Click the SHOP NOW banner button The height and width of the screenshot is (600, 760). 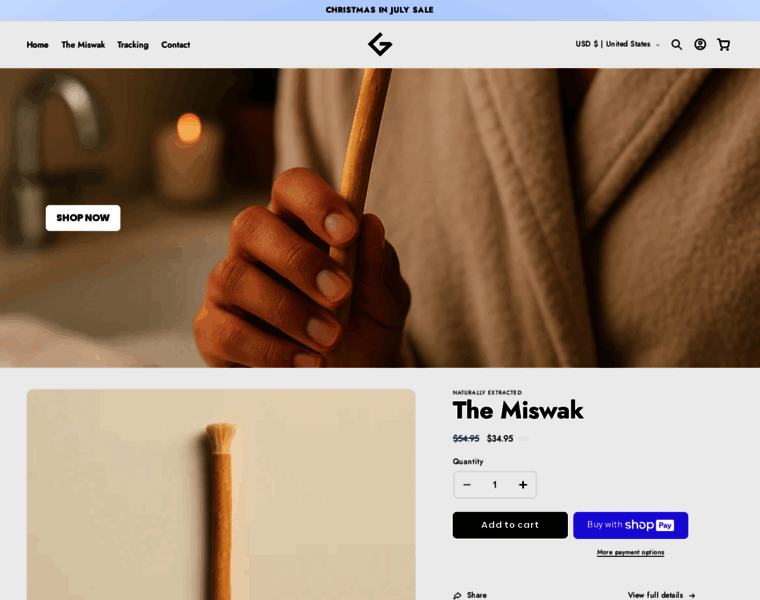pyautogui.click(x=83, y=218)
